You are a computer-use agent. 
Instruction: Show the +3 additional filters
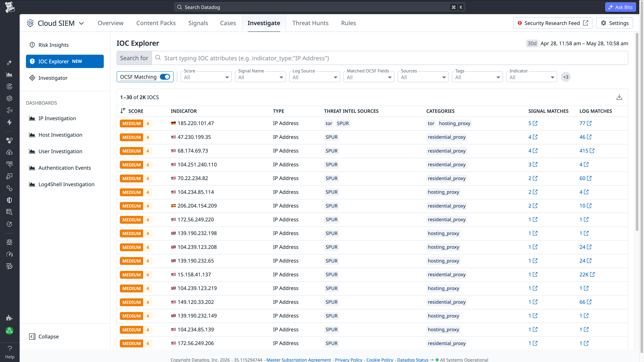click(x=566, y=77)
